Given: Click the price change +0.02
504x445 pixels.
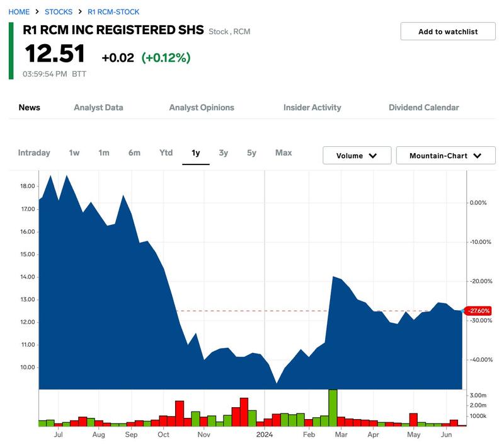Looking at the screenshot, I should pos(118,58).
